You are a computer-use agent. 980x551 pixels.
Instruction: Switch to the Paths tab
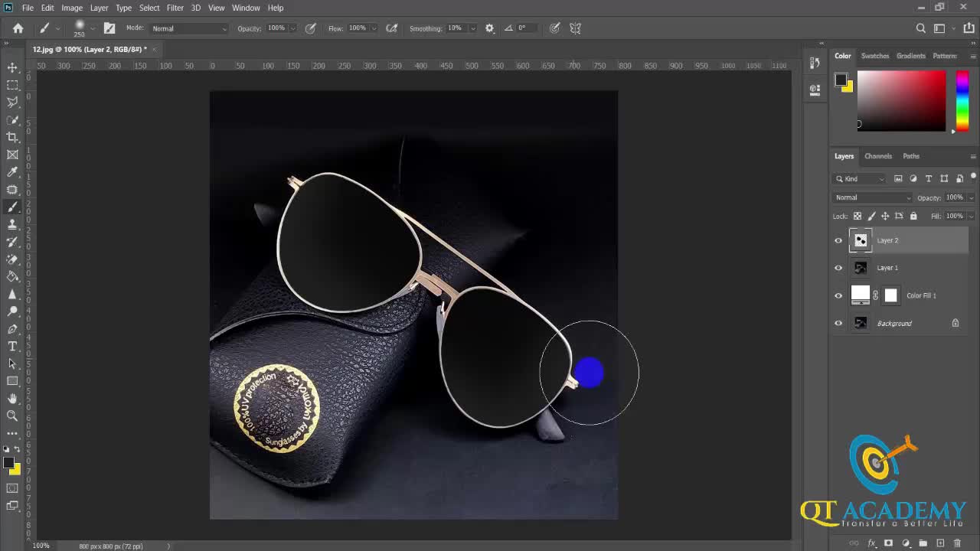[911, 156]
